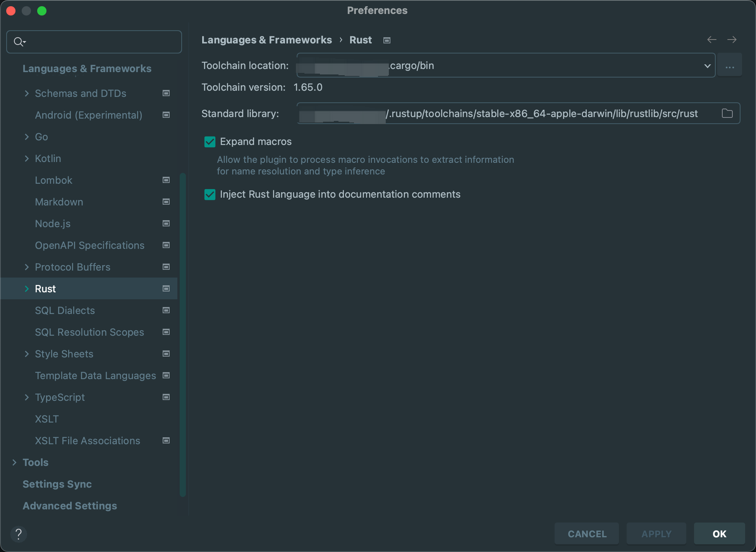Click the settings icon beside Node.js
Screen dimensions: 756x552
(166, 223)
